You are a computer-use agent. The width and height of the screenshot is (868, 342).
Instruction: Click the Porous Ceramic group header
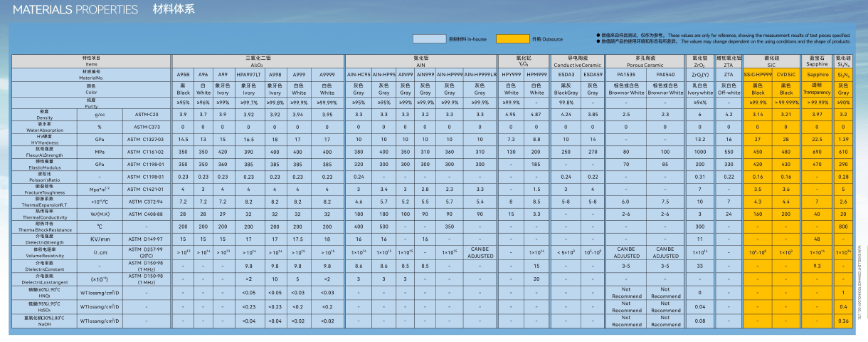[x=645, y=61]
